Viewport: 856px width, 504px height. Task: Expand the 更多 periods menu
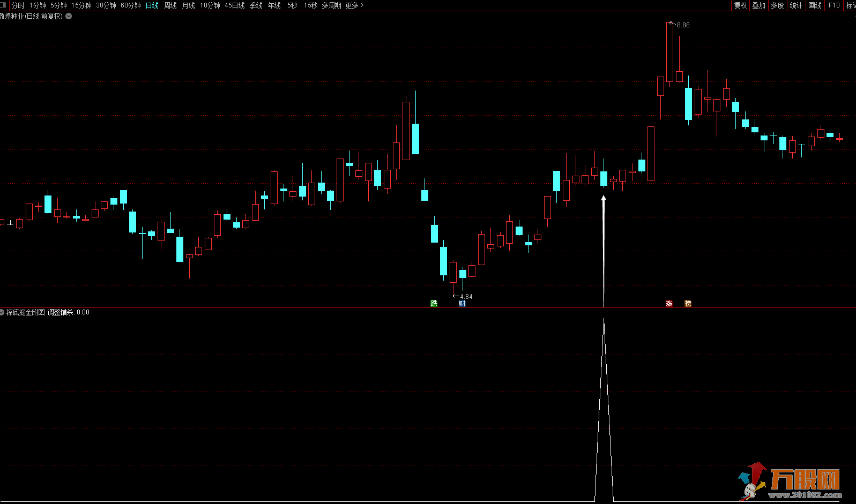[354, 5]
